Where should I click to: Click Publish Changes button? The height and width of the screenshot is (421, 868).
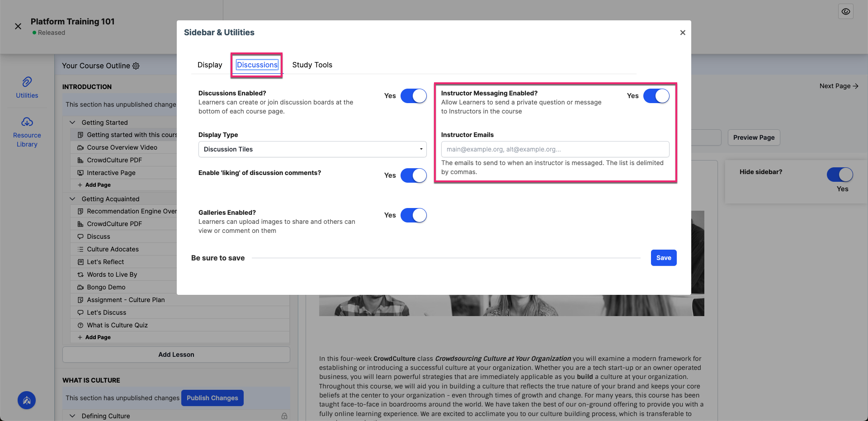pyautogui.click(x=212, y=398)
